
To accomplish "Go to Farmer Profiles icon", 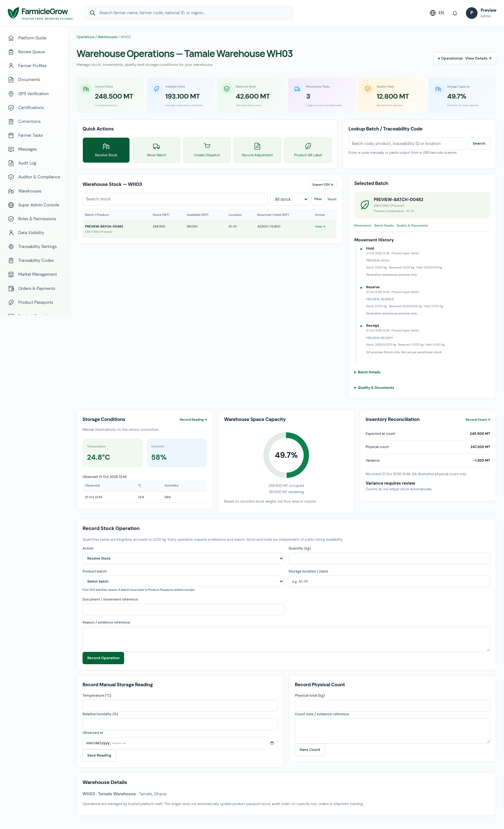I will 11,66.
